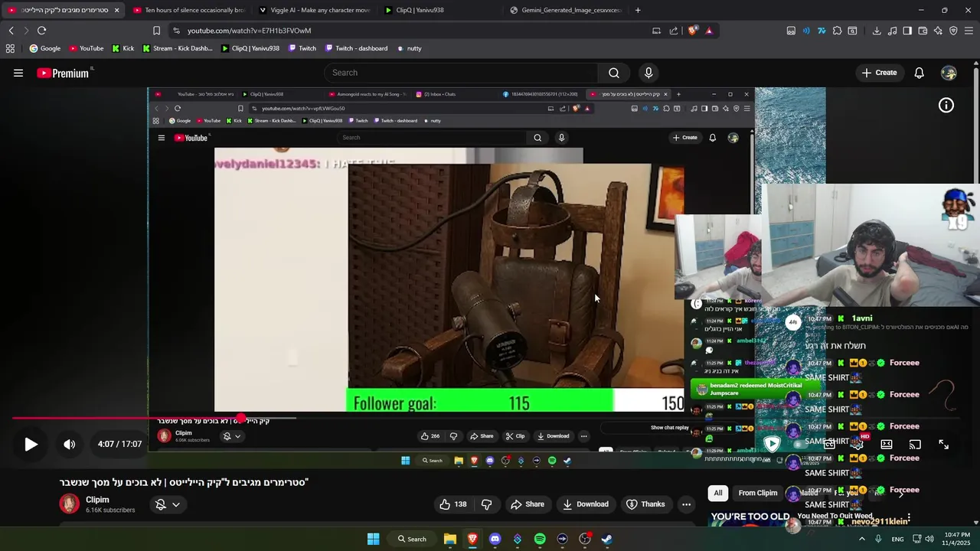Open Discord from taskbar
Viewport: 980px width, 551px height.
495,539
